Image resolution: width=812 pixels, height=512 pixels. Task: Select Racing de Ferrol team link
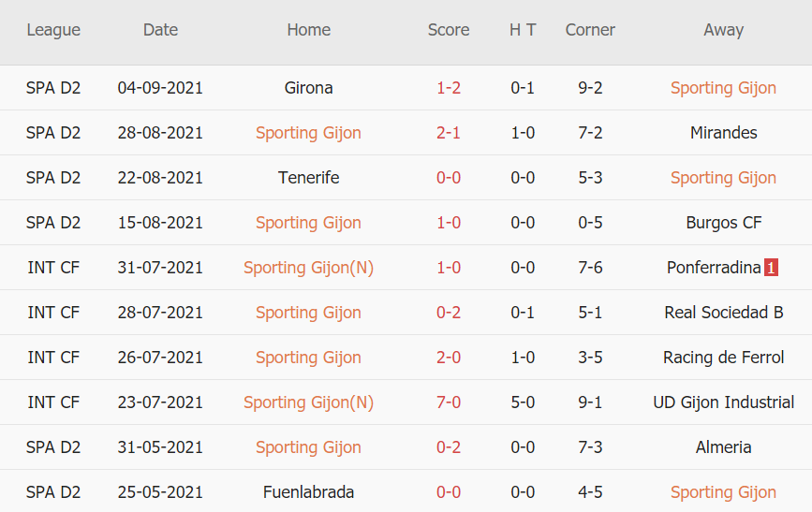[723, 358]
